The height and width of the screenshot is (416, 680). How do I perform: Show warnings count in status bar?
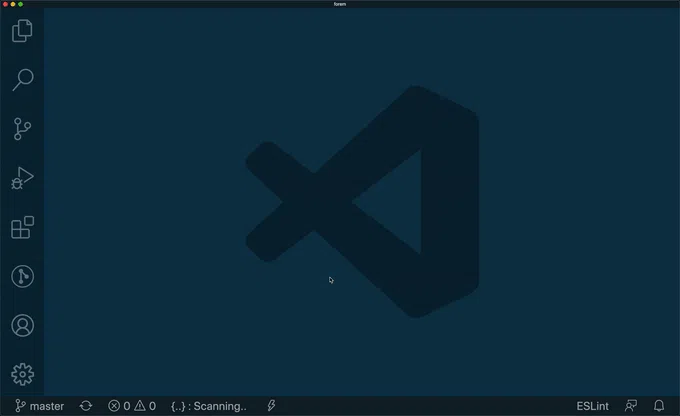(145, 406)
